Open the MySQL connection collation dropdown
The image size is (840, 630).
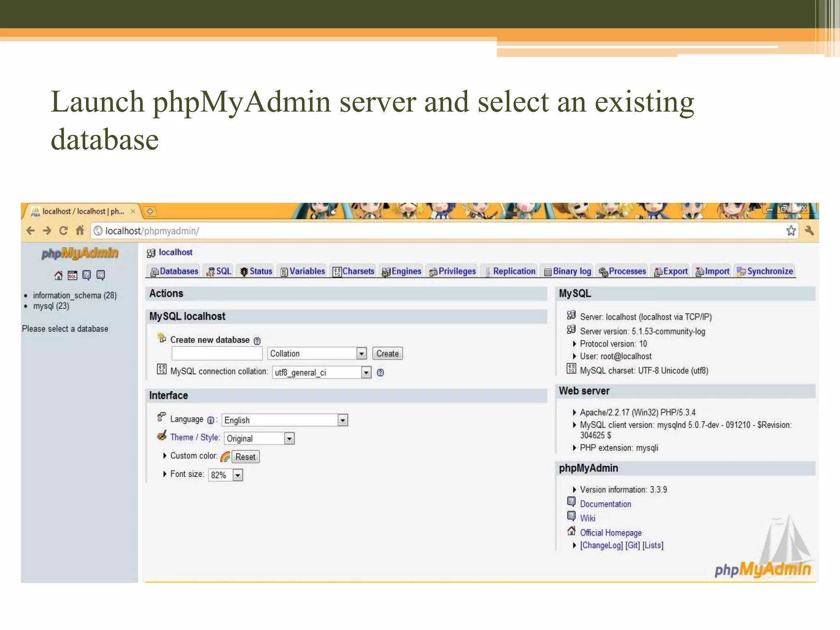(x=366, y=372)
